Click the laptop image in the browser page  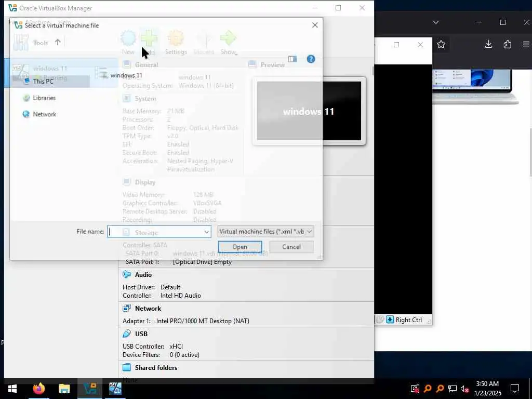(x=475, y=87)
